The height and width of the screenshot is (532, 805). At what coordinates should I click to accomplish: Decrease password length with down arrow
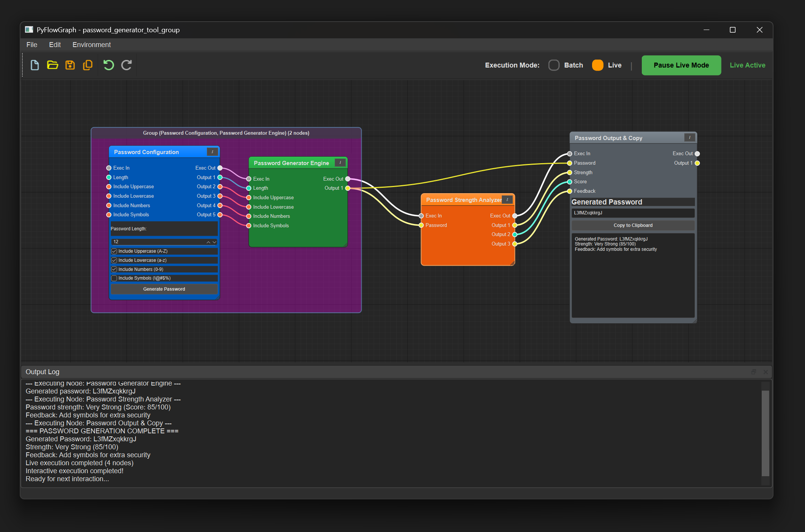click(214, 242)
